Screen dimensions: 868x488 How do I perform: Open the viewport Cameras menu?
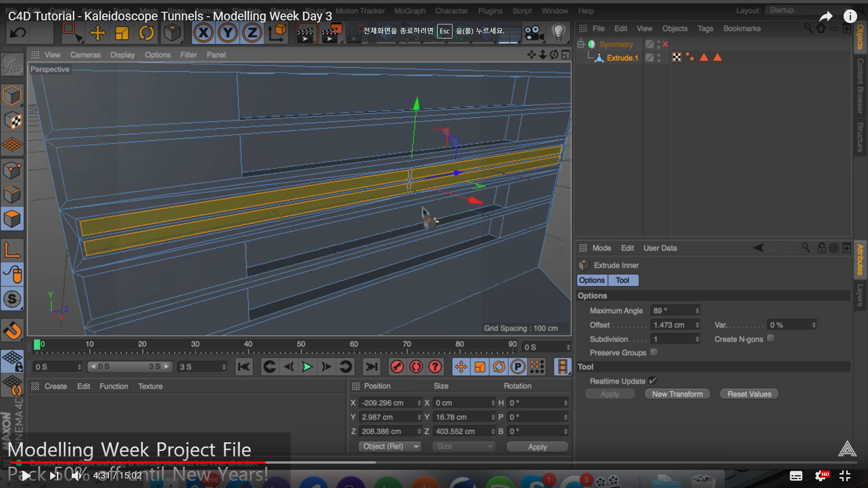coord(85,55)
